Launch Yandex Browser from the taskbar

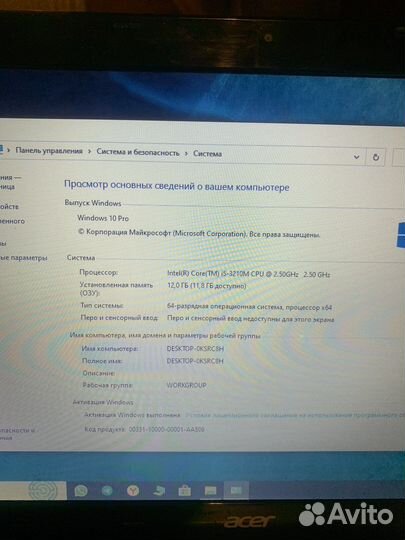133,490
